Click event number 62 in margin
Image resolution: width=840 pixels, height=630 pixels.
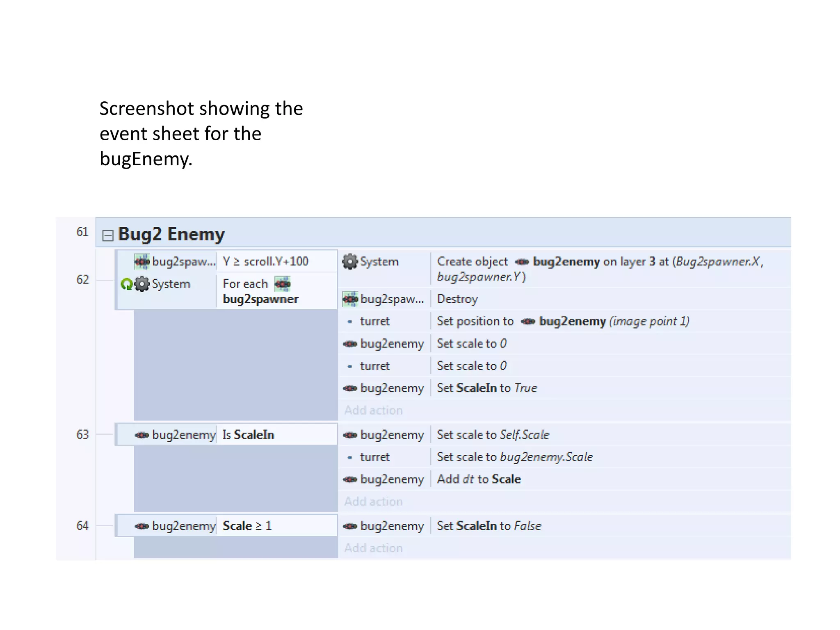(82, 280)
